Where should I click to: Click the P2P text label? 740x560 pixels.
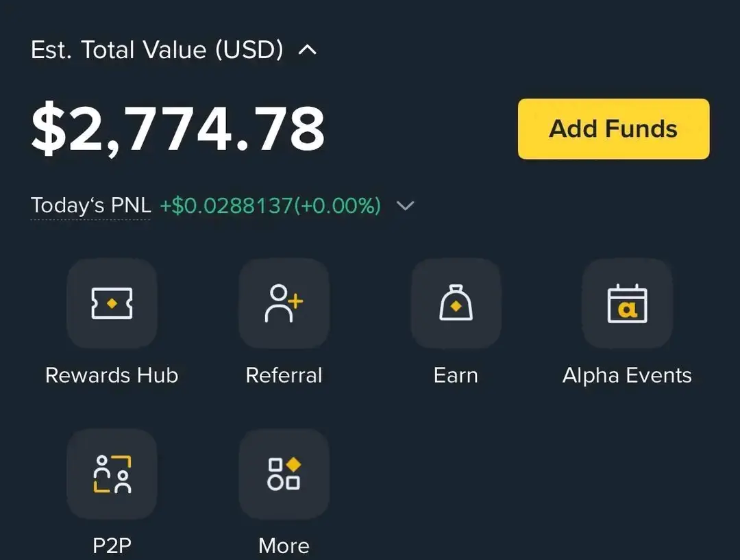(x=112, y=546)
